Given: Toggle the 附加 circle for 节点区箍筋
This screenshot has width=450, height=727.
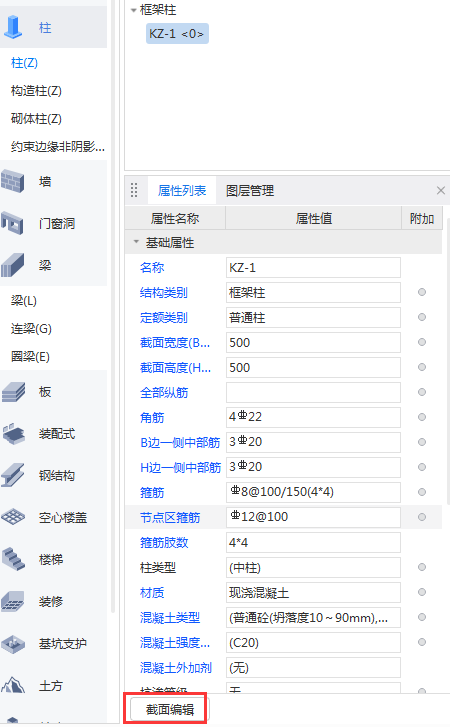Looking at the screenshot, I should 422,517.
